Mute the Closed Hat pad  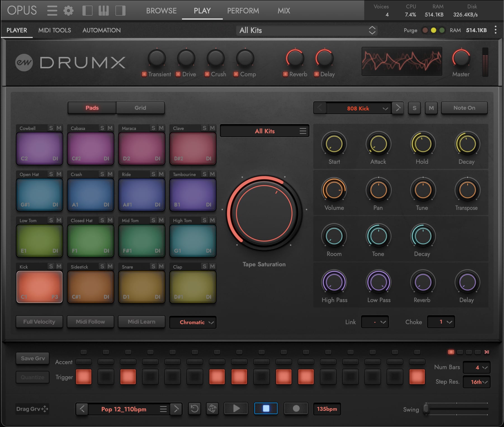(x=110, y=220)
